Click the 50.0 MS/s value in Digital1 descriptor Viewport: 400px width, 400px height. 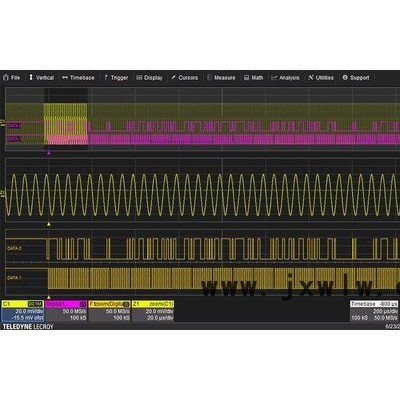click(74, 311)
